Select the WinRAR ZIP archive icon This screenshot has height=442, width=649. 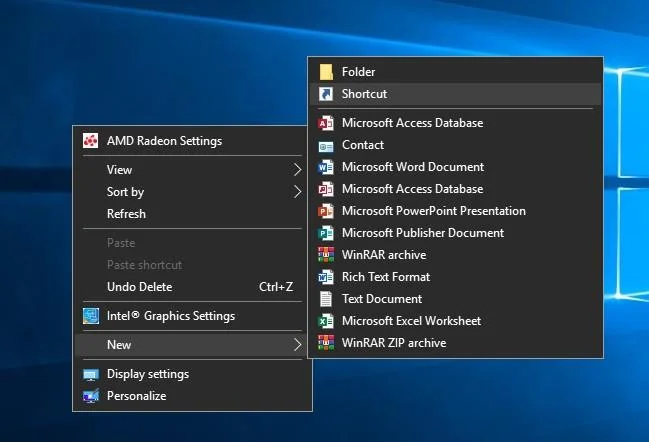click(326, 343)
